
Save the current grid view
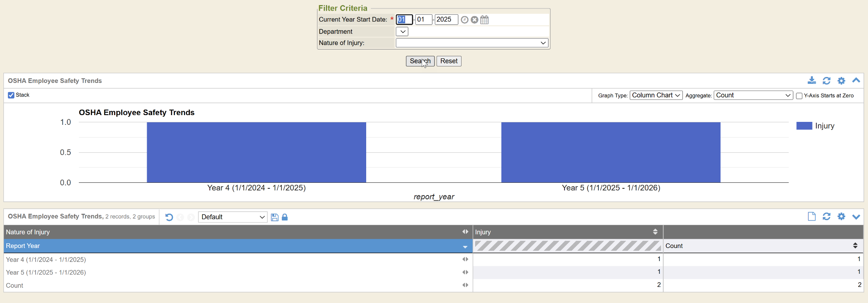pos(275,217)
